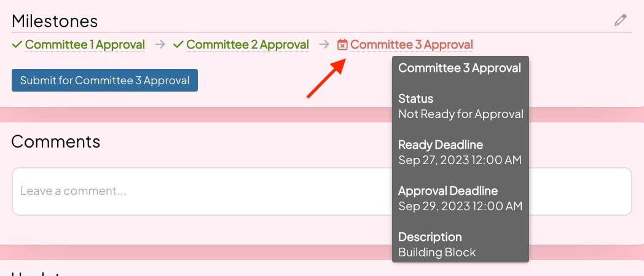Click the Not Ready for Approval status text
The height and width of the screenshot is (276, 644).
461,114
